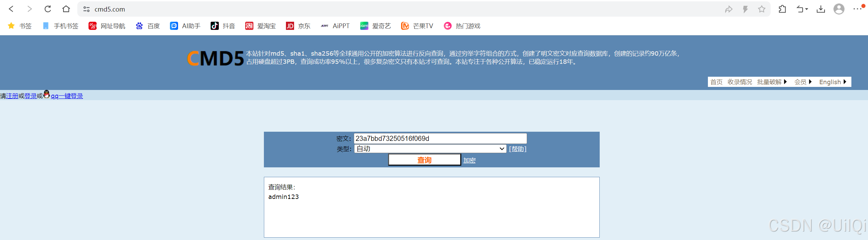This screenshot has height=240, width=868.
Task: Click the qq一键登录 link
Action: [x=67, y=96]
